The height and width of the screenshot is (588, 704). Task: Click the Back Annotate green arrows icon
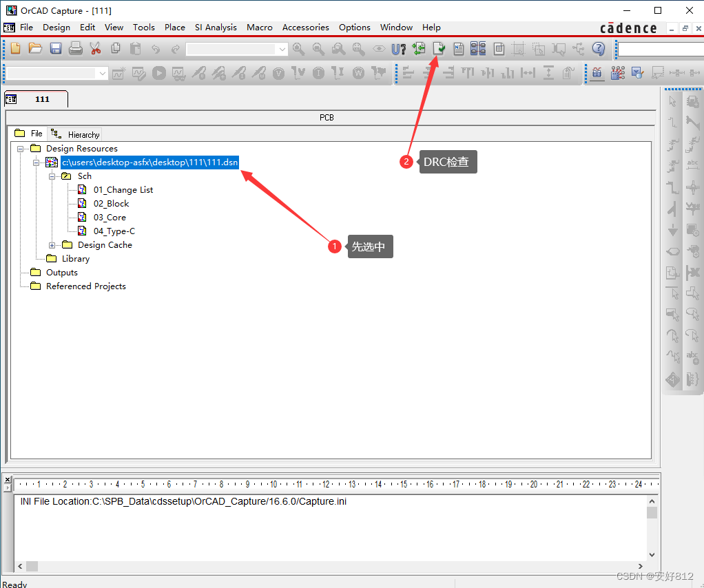point(419,48)
